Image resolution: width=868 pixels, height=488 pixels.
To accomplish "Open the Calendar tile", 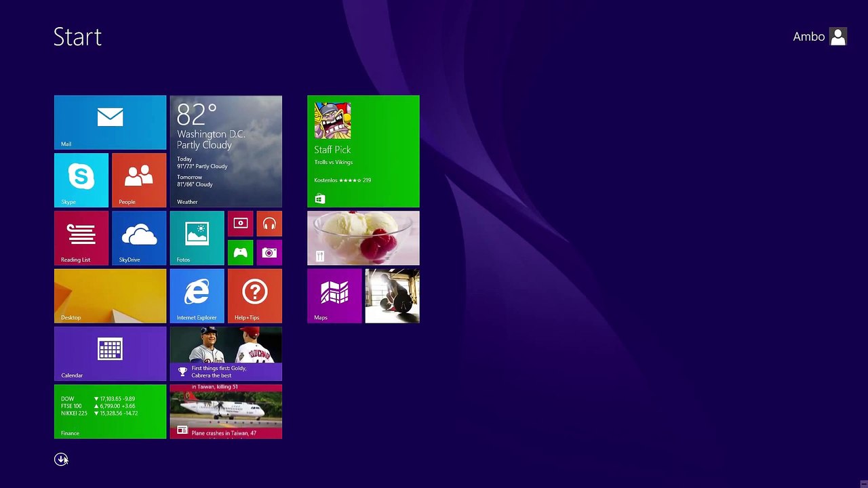I will pos(110,354).
